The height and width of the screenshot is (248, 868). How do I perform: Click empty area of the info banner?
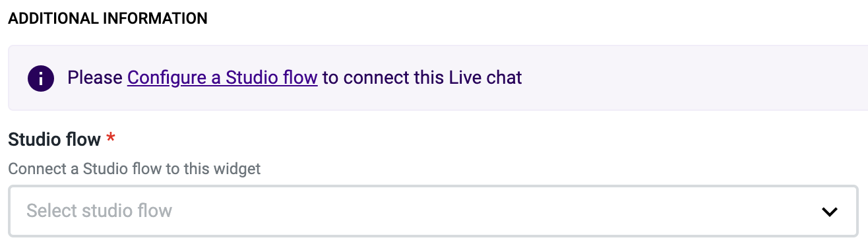click(x=693, y=78)
